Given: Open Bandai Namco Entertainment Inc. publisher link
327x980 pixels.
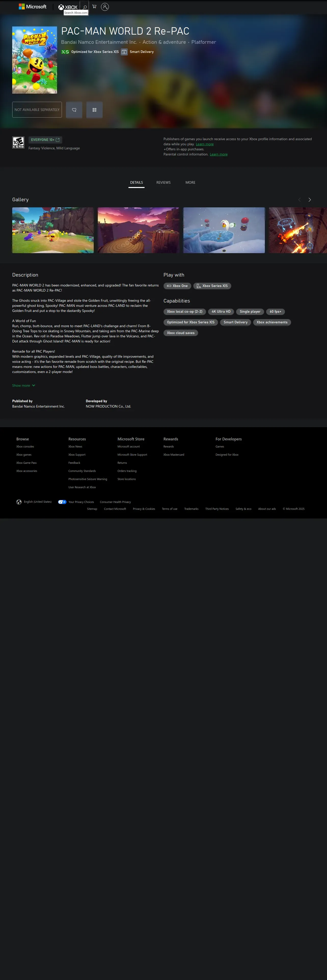Looking at the screenshot, I should [x=99, y=42].
